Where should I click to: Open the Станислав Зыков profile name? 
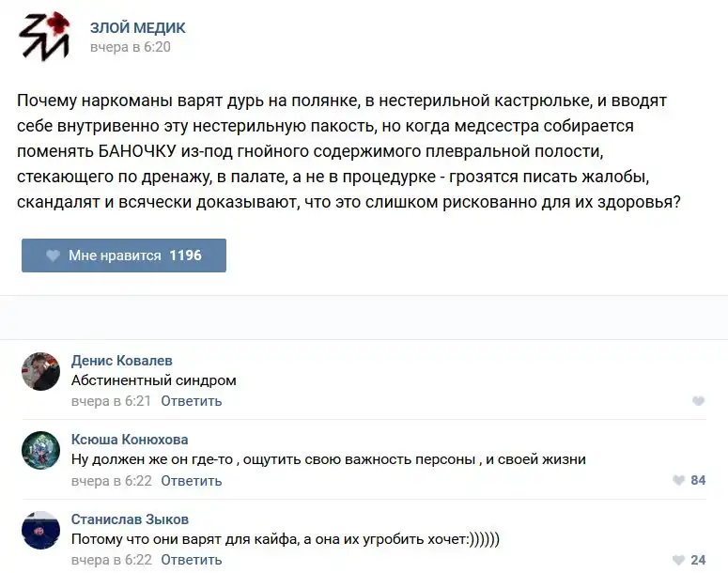130,519
